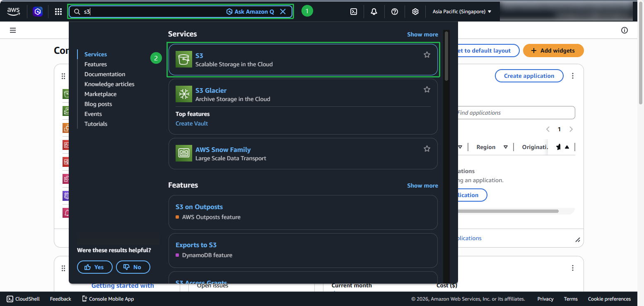Open Console Mobile App footer link
Viewport: 644px width, 306px height.
pos(108,299)
